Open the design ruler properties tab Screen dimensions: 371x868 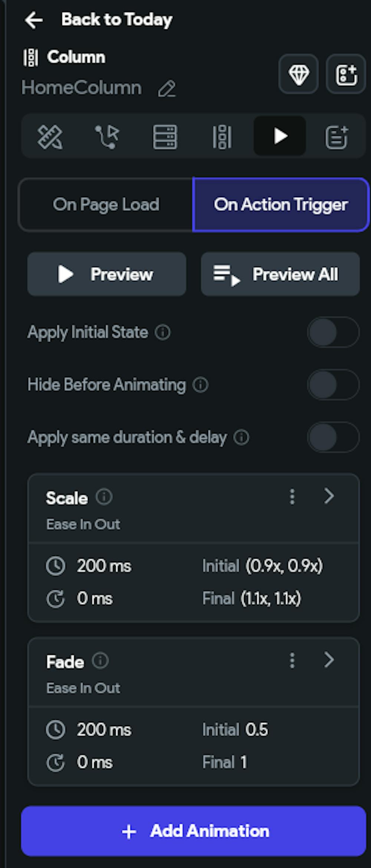click(x=50, y=137)
